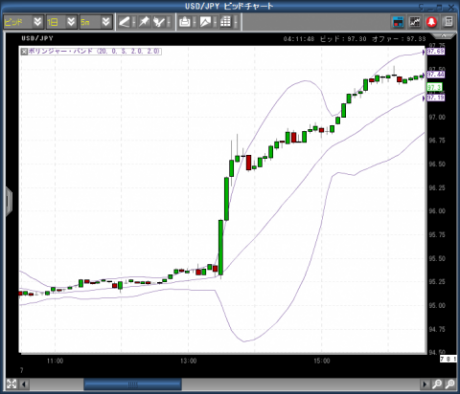The height and width of the screenshot is (394, 460).
Task: Click the zoom in magnifier icon
Action: click(x=437, y=384)
